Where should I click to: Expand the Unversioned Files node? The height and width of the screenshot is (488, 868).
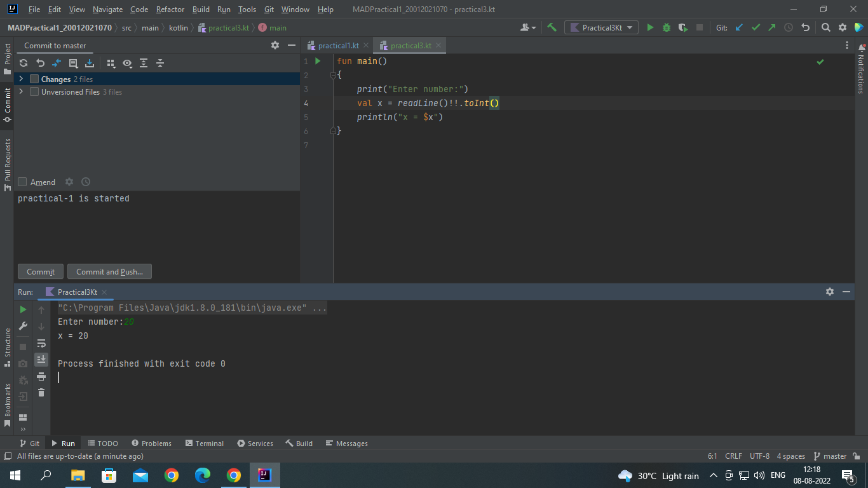(x=20, y=91)
